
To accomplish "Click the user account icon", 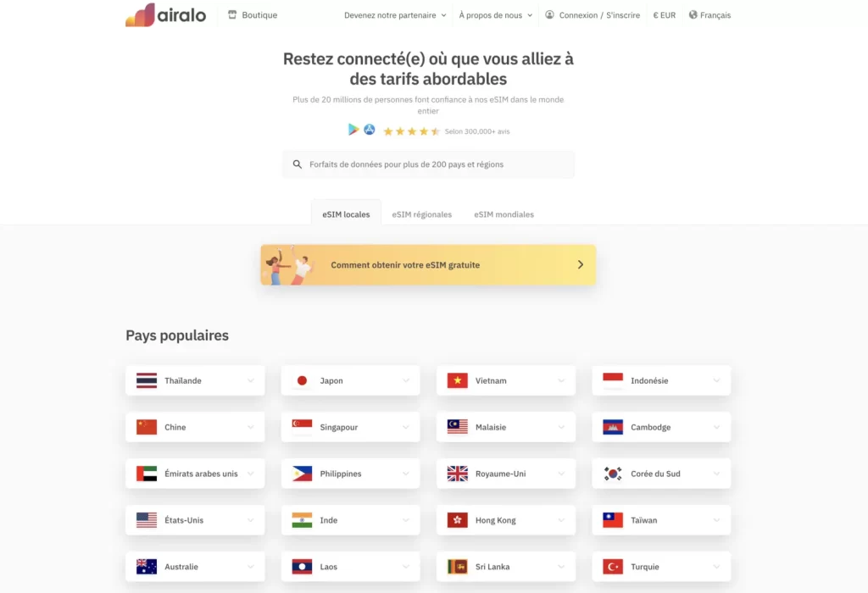I will (549, 15).
